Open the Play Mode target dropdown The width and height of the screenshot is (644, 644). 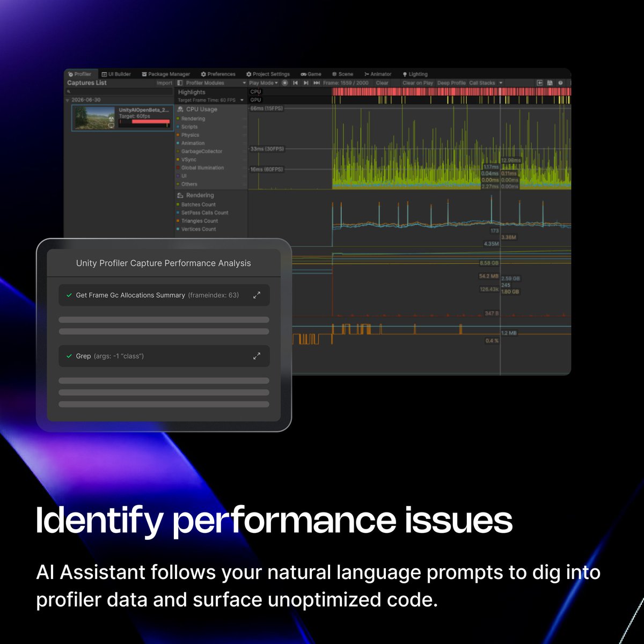coord(264,83)
